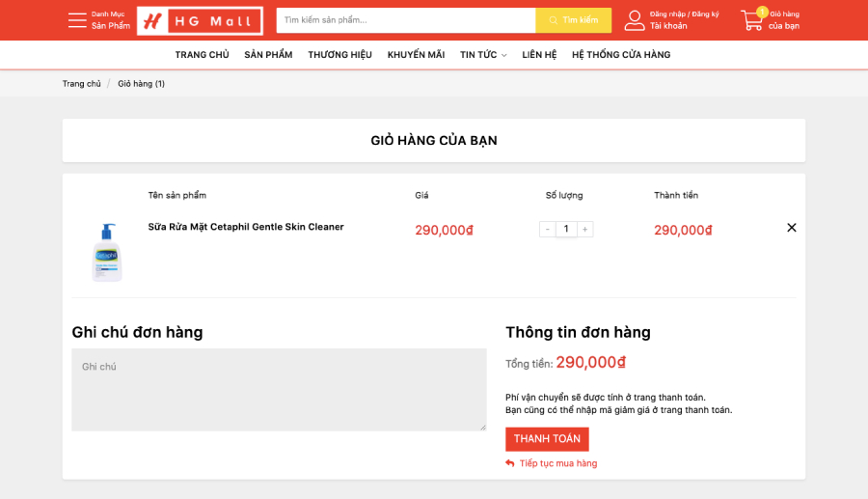Image resolution: width=868 pixels, height=499 pixels.
Task: Click the Số lượng column header
Action: click(x=564, y=195)
